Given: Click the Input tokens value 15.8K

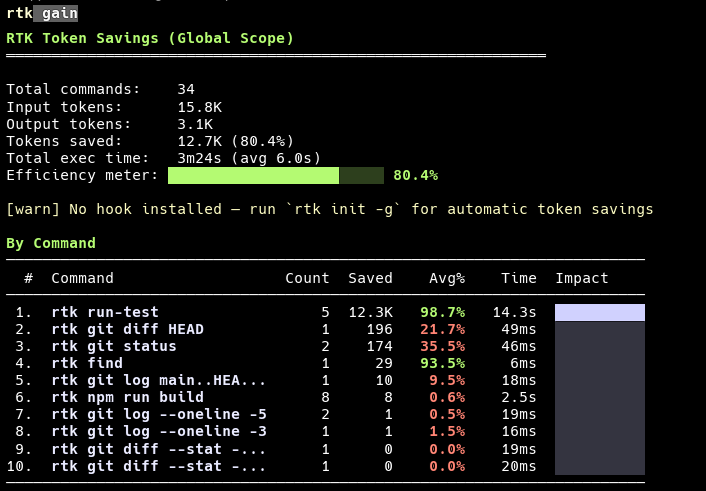Looking at the screenshot, I should pyautogui.click(x=199, y=107).
